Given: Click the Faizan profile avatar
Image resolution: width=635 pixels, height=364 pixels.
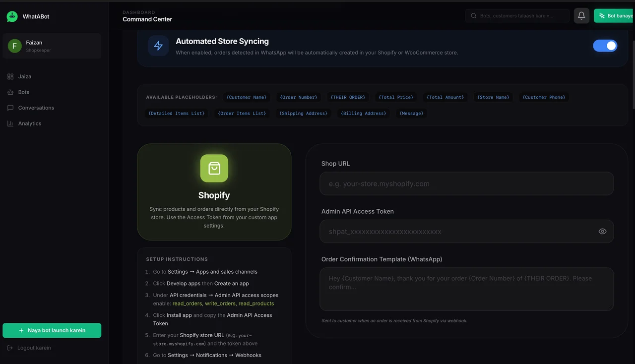Looking at the screenshot, I should point(14,46).
